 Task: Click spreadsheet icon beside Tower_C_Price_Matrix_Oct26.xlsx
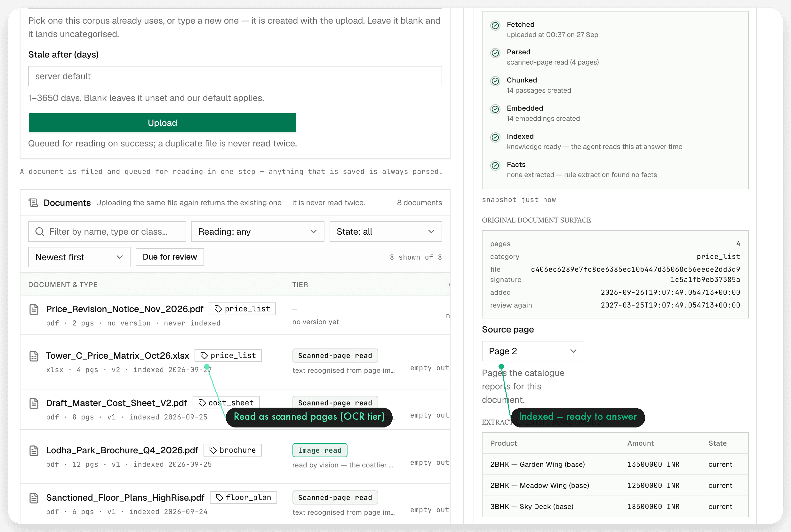pyautogui.click(x=34, y=356)
